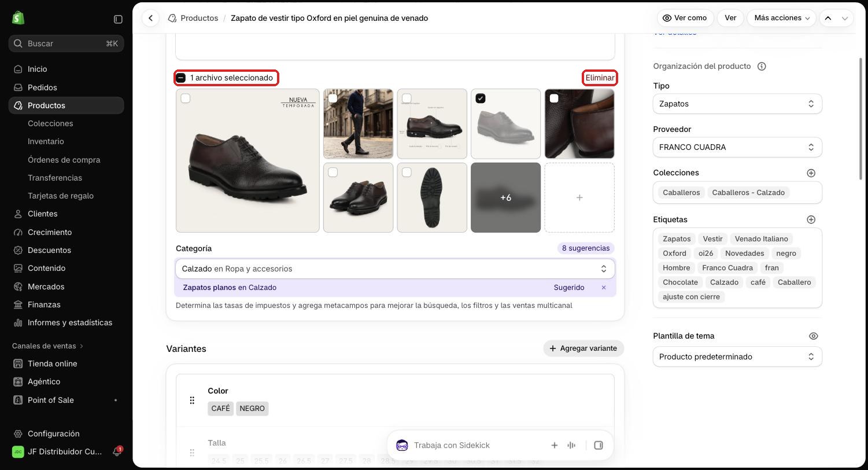
Task: Click Agregar variante button
Action: [583, 348]
